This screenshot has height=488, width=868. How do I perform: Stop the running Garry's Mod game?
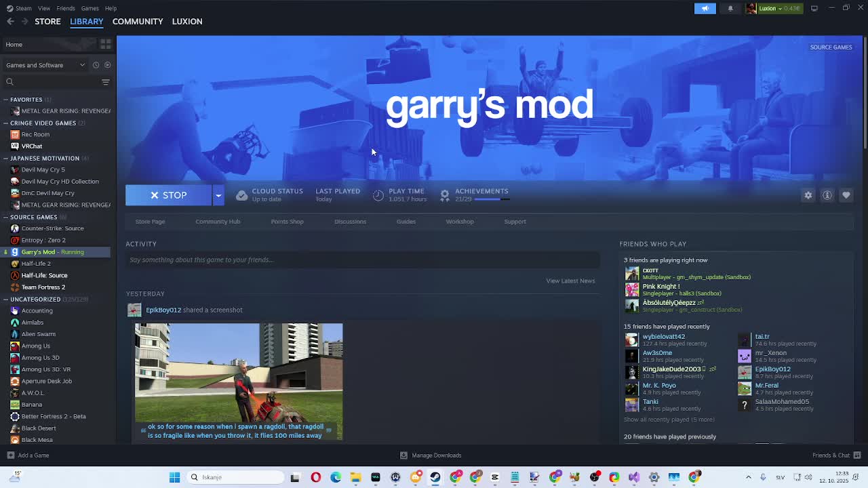click(168, 195)
